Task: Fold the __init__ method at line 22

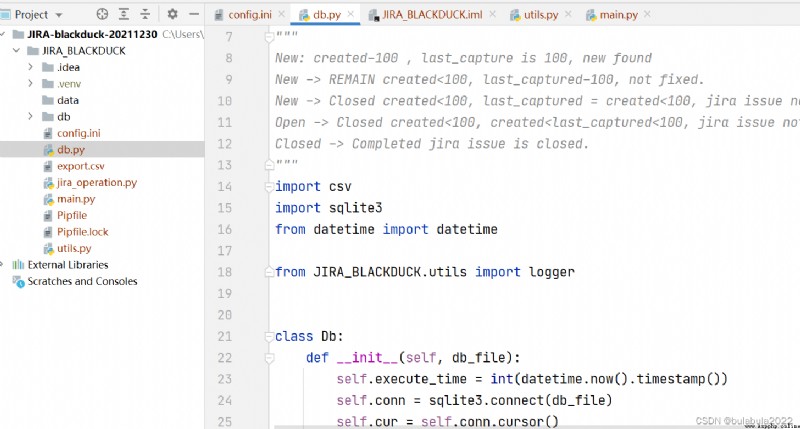Action: click(269, 358)
